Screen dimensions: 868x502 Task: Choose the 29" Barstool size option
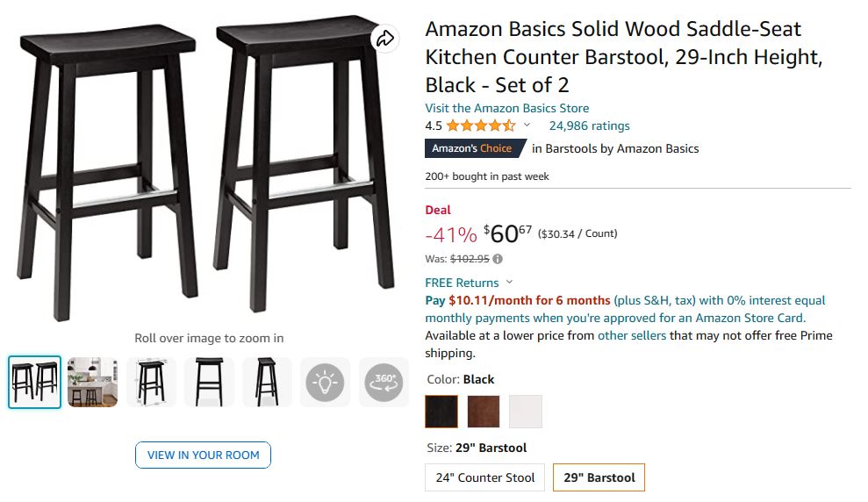click(599, 477)
